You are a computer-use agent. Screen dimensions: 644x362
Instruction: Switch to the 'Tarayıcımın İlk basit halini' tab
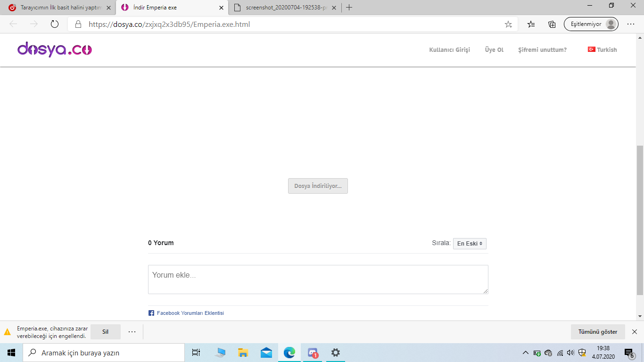pyautogui.click(x=58, y=8)
